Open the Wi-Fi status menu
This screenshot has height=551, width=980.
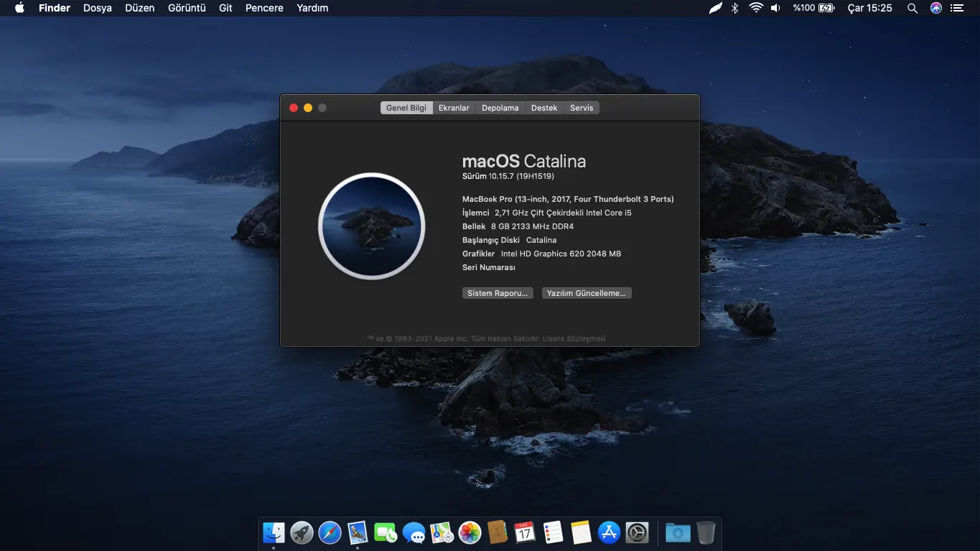[x=755, y=8]
